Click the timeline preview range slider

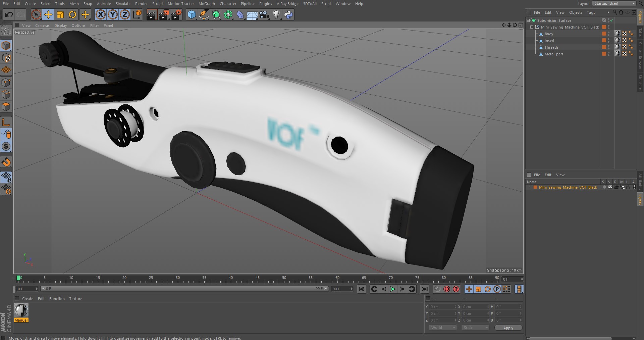[x=184, y=289]
